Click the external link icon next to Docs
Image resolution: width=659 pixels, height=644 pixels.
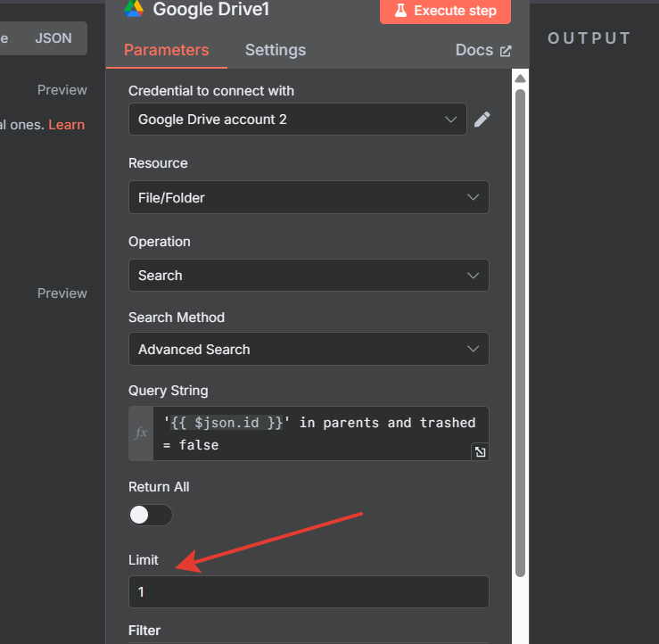(506, 51)
